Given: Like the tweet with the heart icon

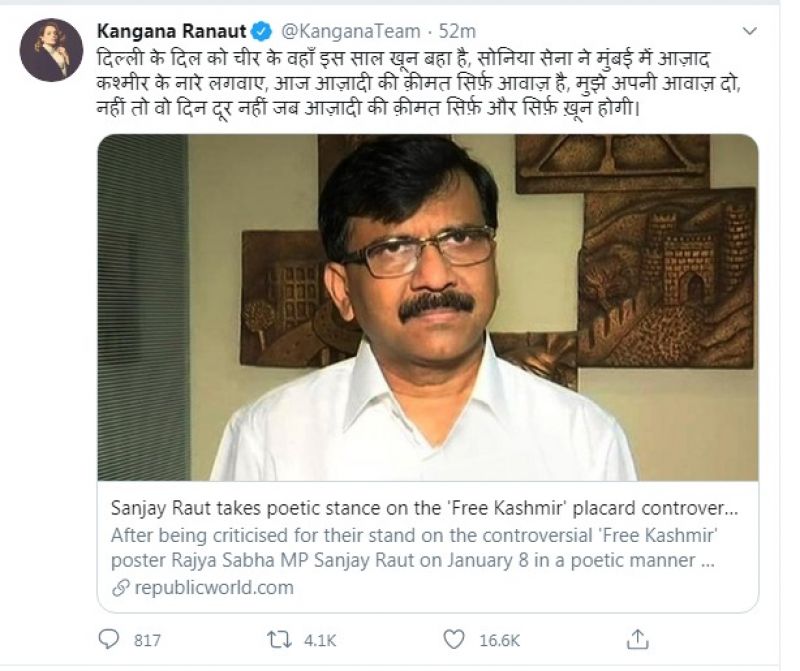Looking at the screenshot, I should [454, 638].
